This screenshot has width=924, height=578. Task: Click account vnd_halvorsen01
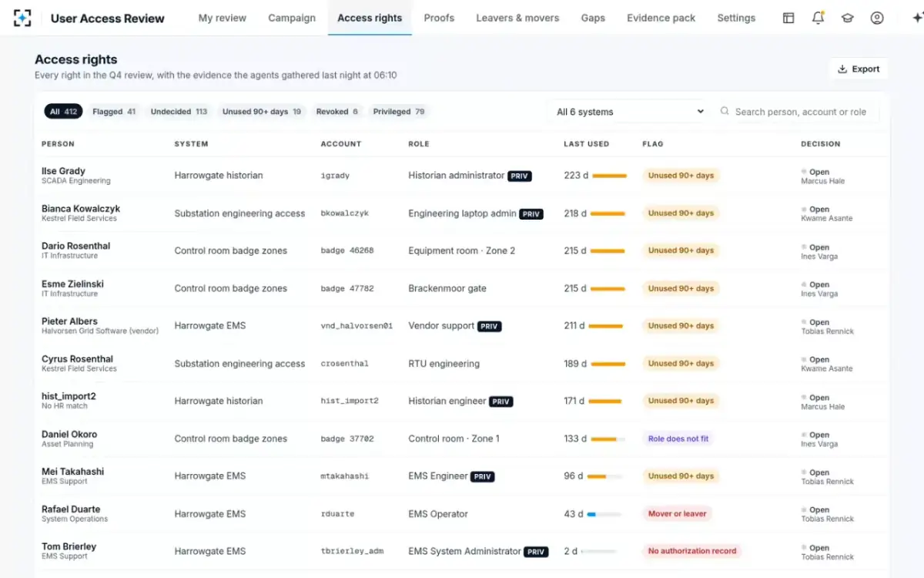357,326
